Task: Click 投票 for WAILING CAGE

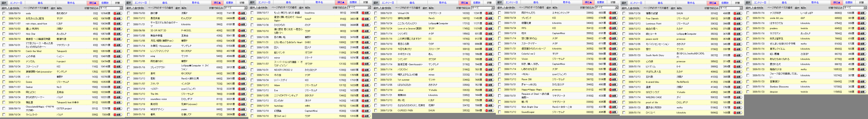Action: [737, 97]
